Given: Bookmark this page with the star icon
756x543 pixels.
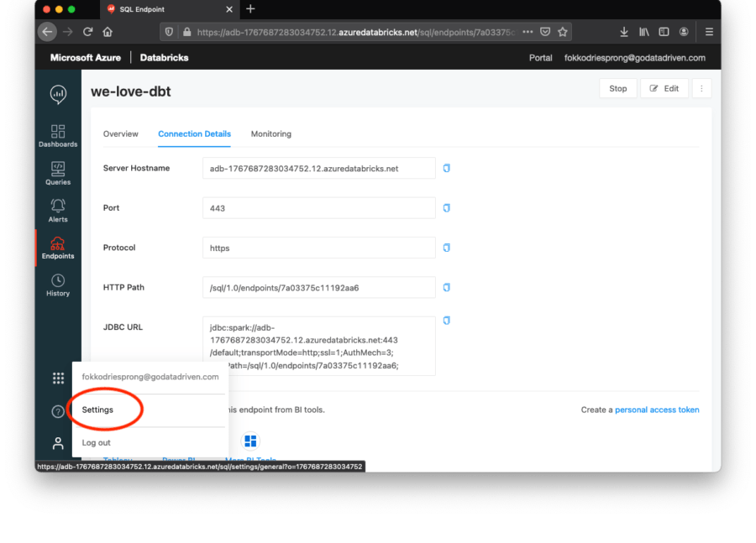Looking at the screenshot, I should (562, 32).
